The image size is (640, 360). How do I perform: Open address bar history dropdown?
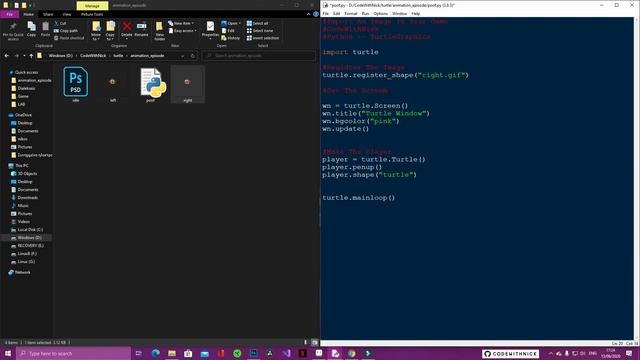click(182, 56)
